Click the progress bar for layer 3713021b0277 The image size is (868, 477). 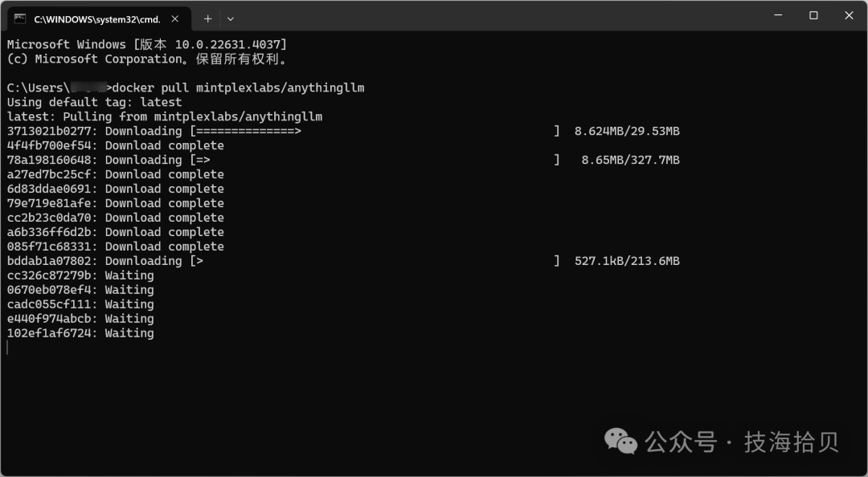click(x=375, y=131)
